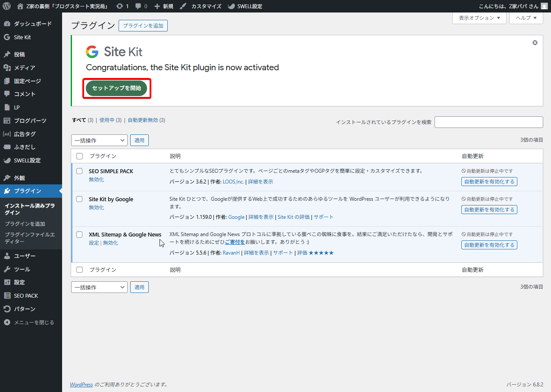The height and width of the screenshot is (392, 551).
Task: Tick the Site Kit by Google checkbox
Action: (79, 199)
